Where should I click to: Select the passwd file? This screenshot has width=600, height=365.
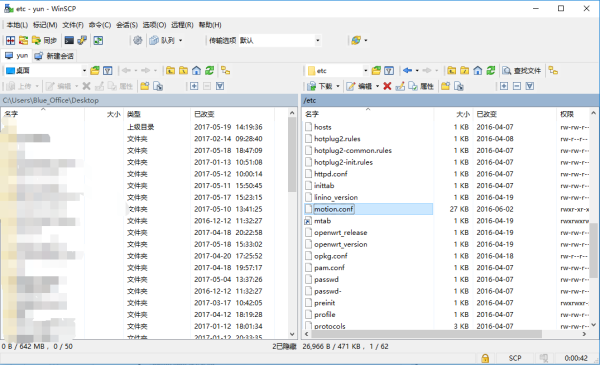click(x=326, y=279)
